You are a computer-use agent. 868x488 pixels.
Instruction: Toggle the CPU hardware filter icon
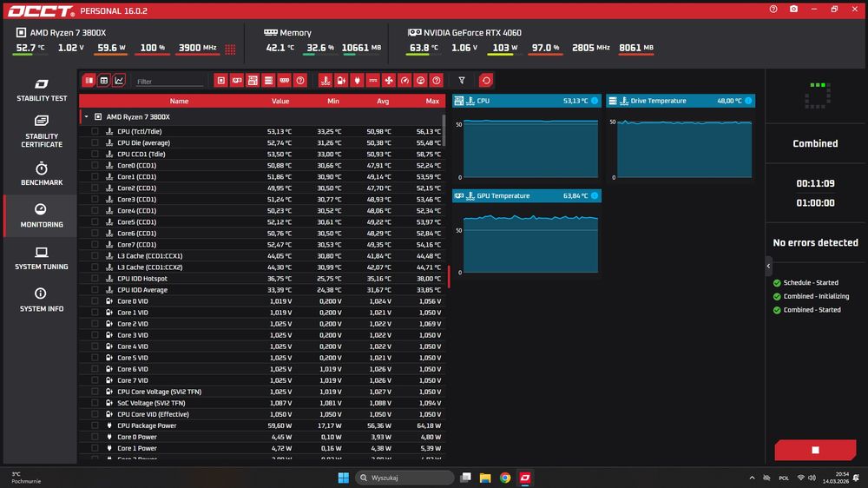(x=220, y=81)
